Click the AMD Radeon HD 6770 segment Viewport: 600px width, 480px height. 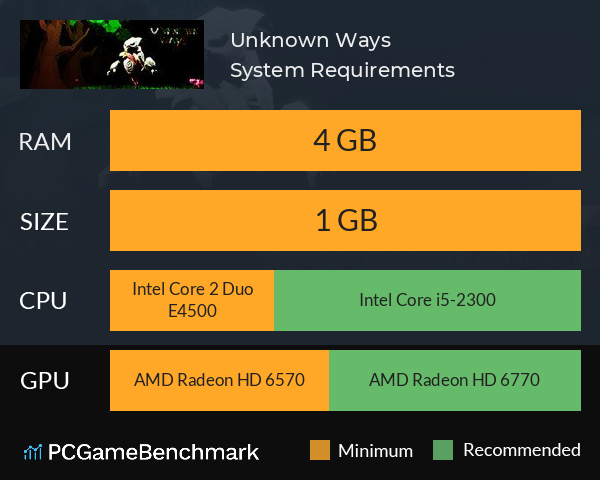tap(455, 380)
